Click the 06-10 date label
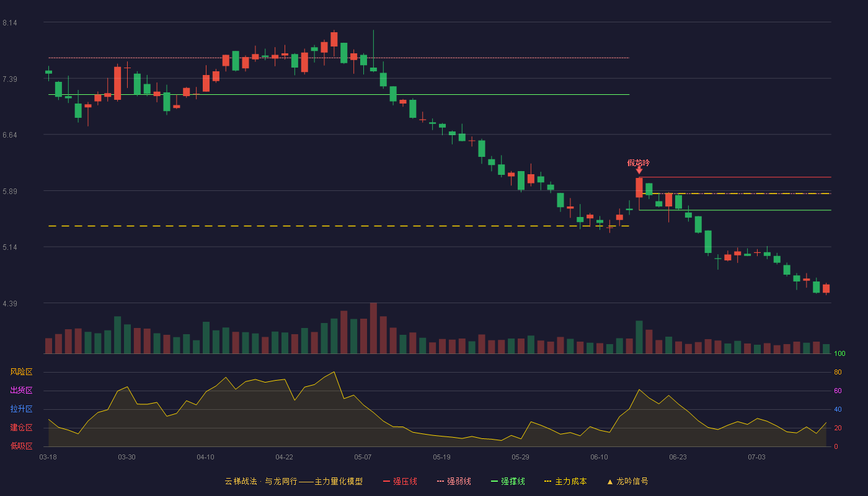868x496 pixels. tap(599, 457)
